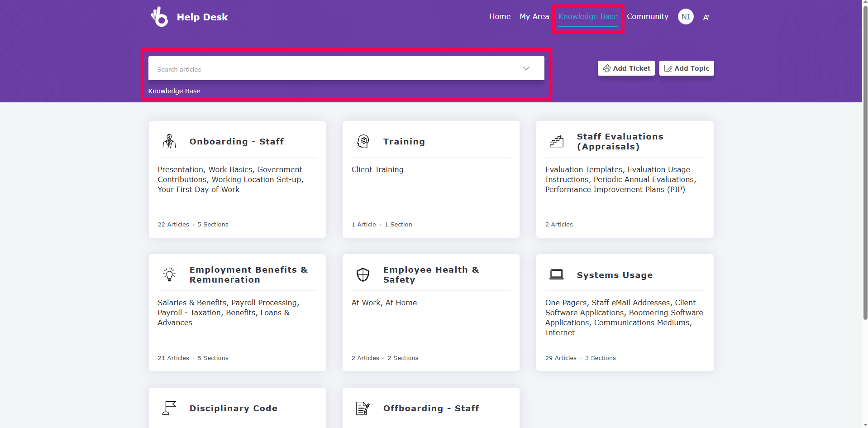Change font size with the A icon
868x428 pixels.
706,17
